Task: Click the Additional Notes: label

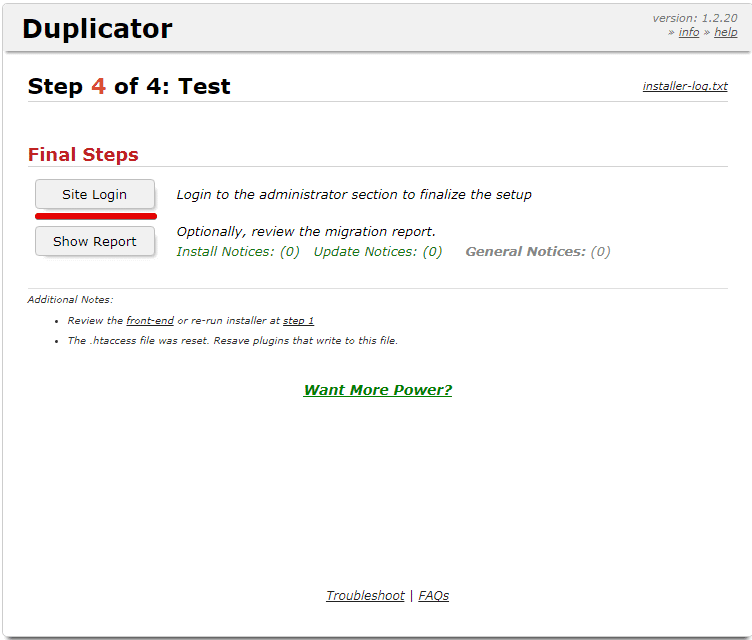Action: pos(70,299)
